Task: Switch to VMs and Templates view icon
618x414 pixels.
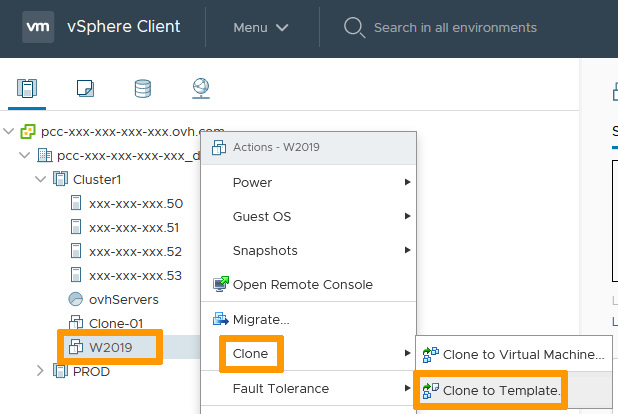Action: click(x=85, y=89)
